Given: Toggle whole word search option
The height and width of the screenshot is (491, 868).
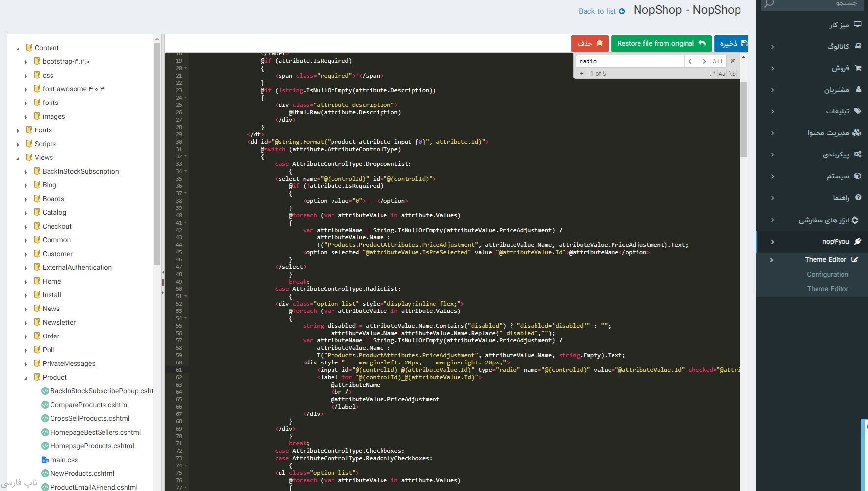Looking at the screenshot, I should [732, 74].
